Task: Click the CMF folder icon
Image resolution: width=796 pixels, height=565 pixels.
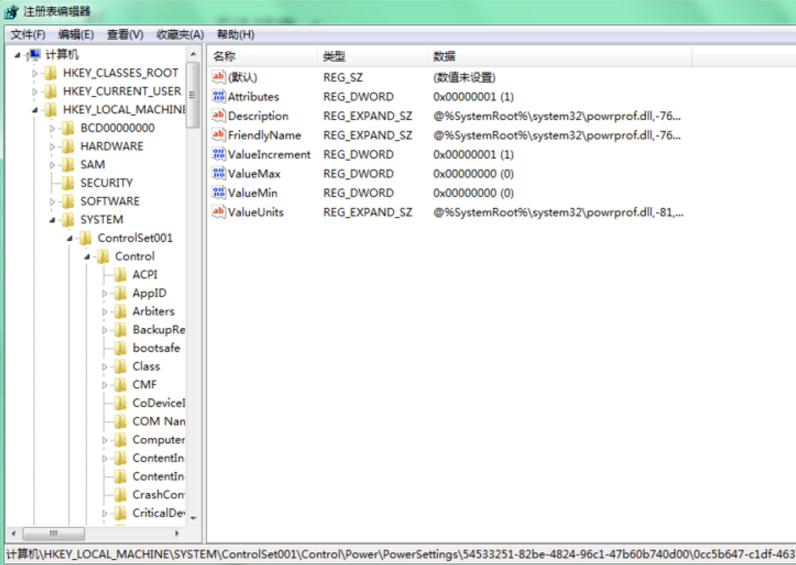Action: tap(120, 384)
